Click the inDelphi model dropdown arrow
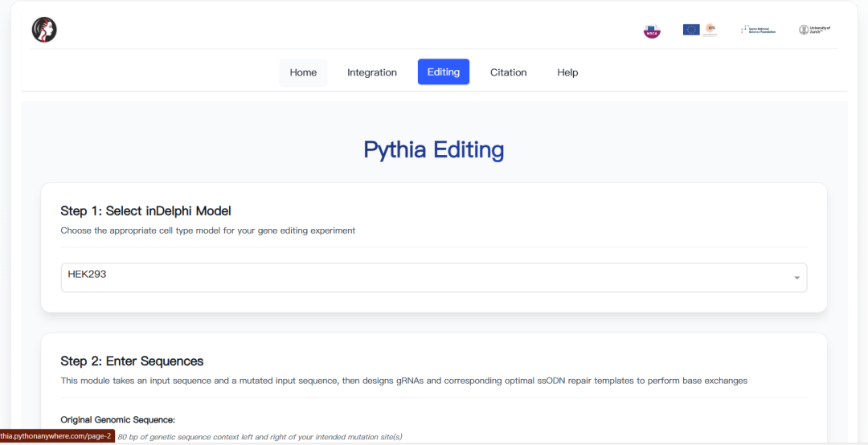The width and height of the screenshot is (868, 445). (796, 278)
